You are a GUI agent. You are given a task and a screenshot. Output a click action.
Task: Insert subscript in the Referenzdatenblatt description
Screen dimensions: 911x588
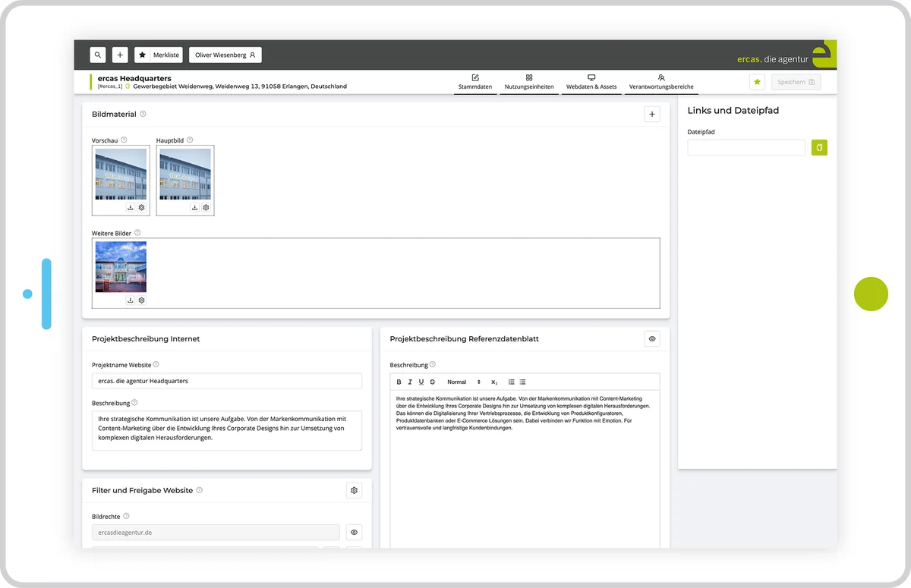(494, 382)
